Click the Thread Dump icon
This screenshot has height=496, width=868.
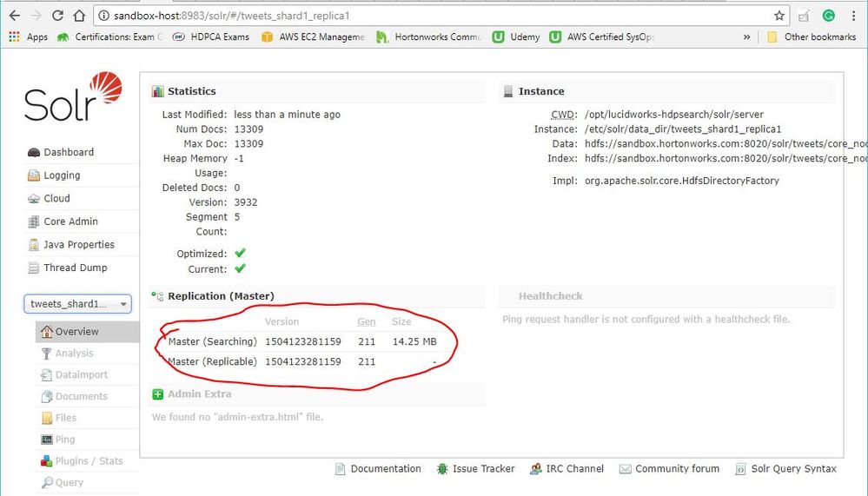tap(34, 268)
